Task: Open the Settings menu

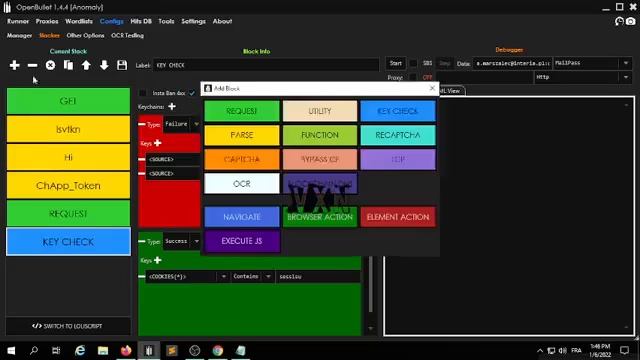Action: tap(193, 21)
